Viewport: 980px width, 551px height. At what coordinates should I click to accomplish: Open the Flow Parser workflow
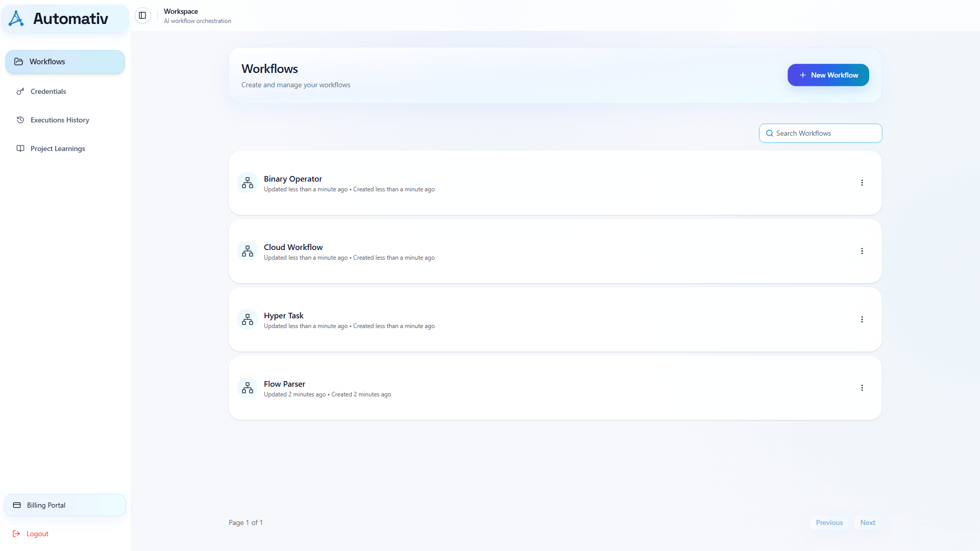point(555,388)
